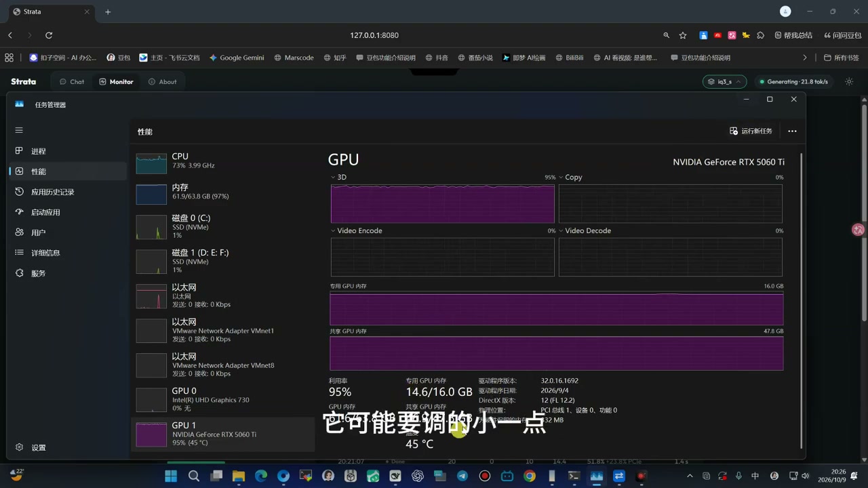Open the Video Encode graph dropdown
Screen dimensions: 868x488
[357, 230]
